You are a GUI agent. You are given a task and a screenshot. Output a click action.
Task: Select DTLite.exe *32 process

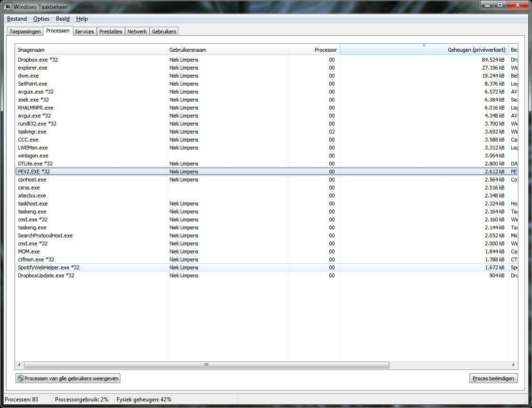coord(267,164)
